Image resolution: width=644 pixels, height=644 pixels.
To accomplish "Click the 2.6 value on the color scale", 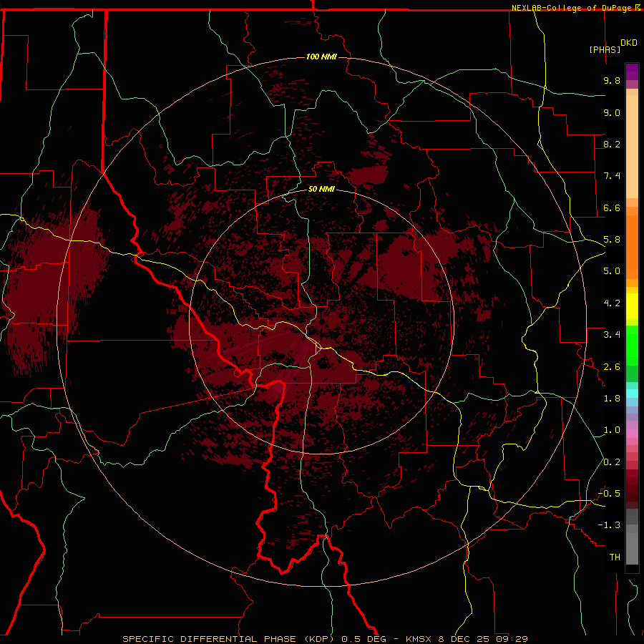I will coord(612,367).
